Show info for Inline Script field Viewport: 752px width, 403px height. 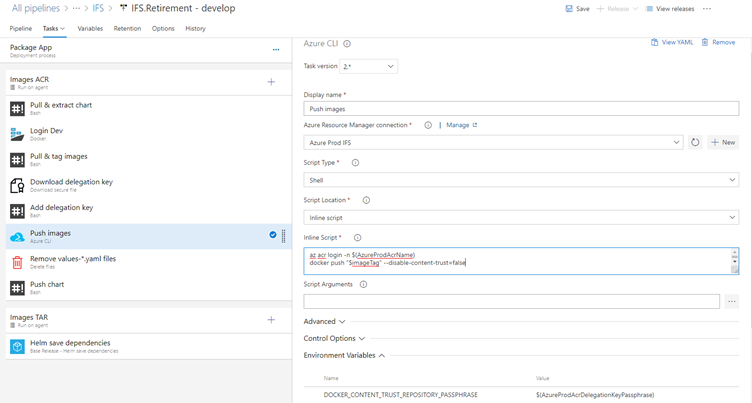tap(357, 237)
